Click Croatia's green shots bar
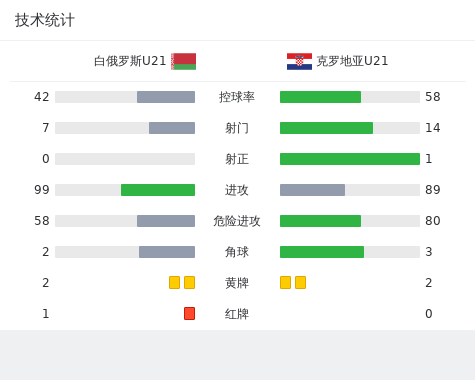The width and height of the screenshot is (475, 380). [x=326, y=128]
